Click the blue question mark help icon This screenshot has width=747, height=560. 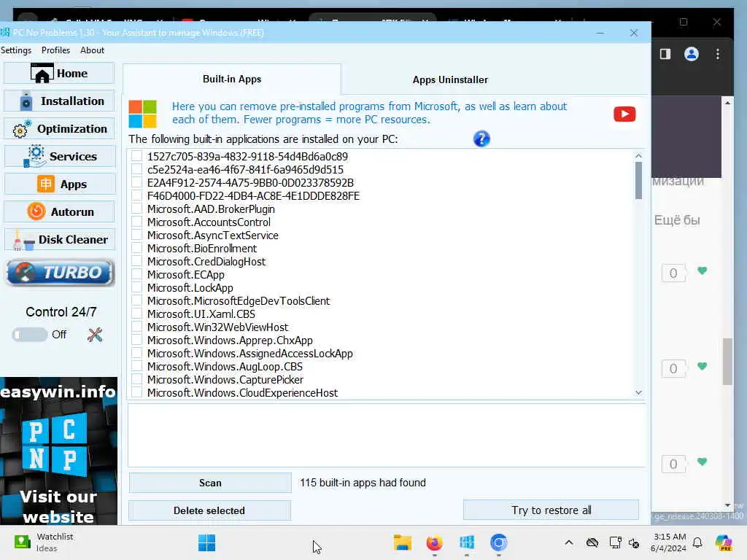(481, 139)
